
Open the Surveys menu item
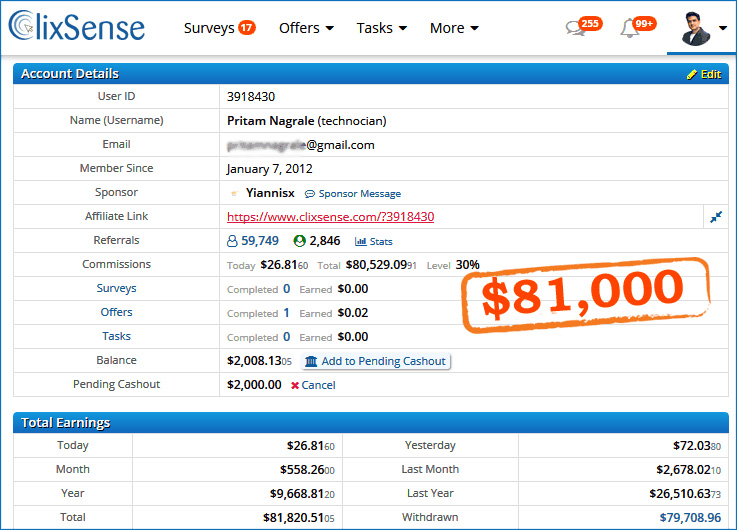[x=209, y=28]
